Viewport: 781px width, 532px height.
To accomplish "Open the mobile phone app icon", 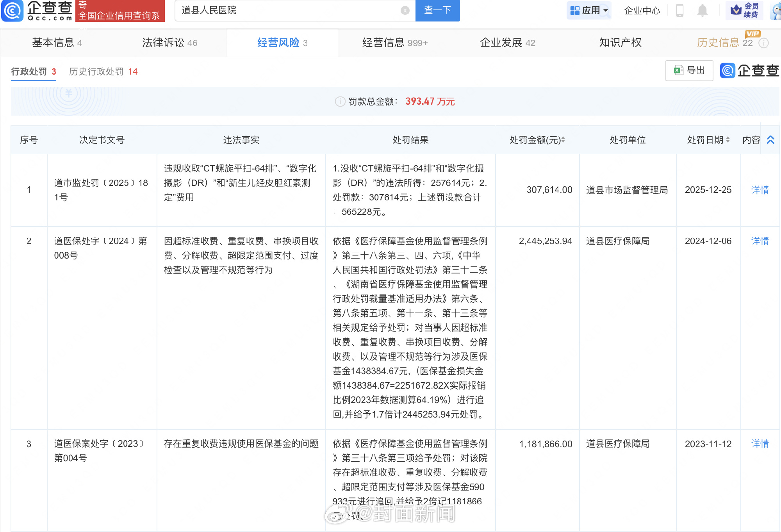I will tap(679, 11).
